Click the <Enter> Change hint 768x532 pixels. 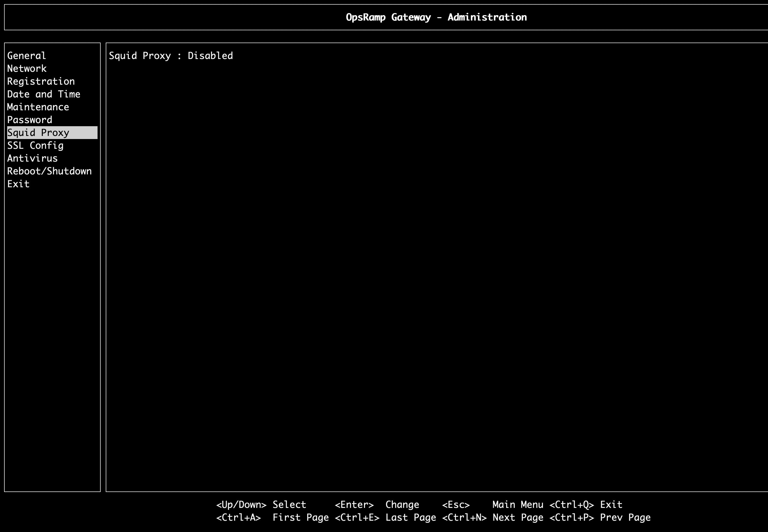coord(377,505)
